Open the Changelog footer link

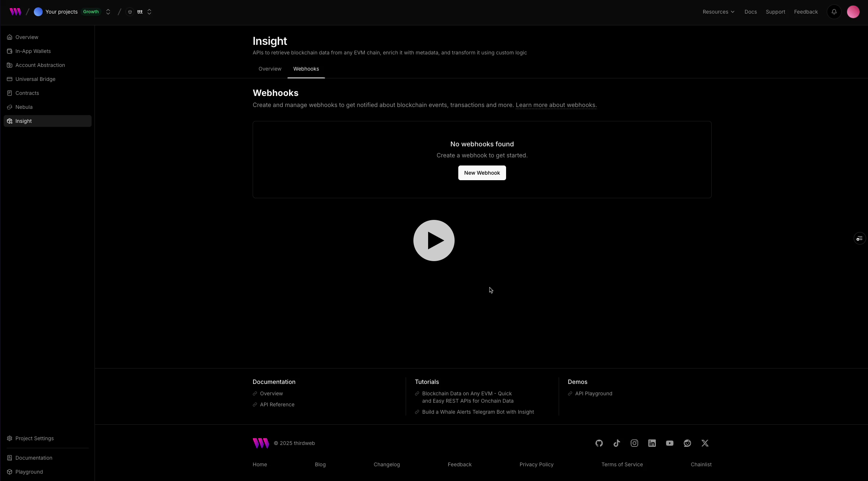tap(387, 464)
